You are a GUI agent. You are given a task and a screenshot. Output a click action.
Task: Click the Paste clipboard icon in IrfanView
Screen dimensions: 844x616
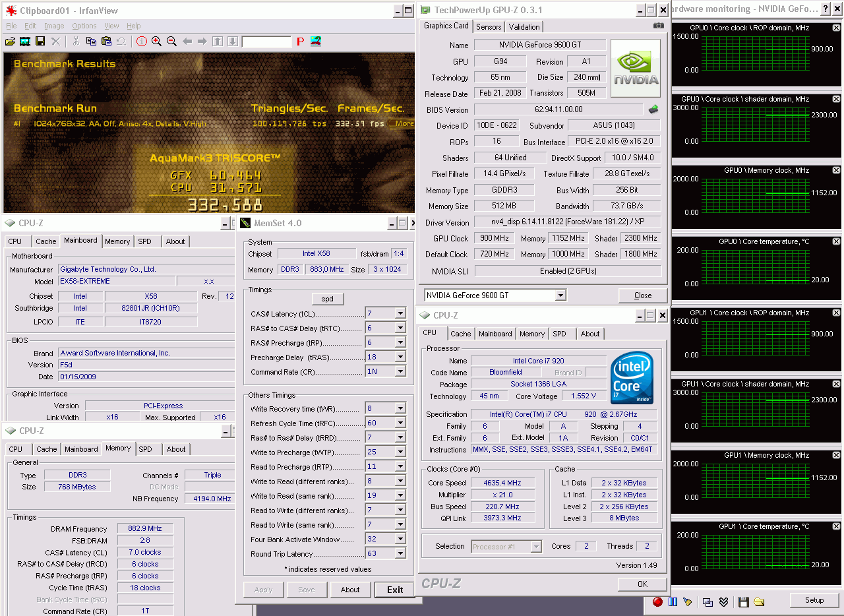coord(106,41)
